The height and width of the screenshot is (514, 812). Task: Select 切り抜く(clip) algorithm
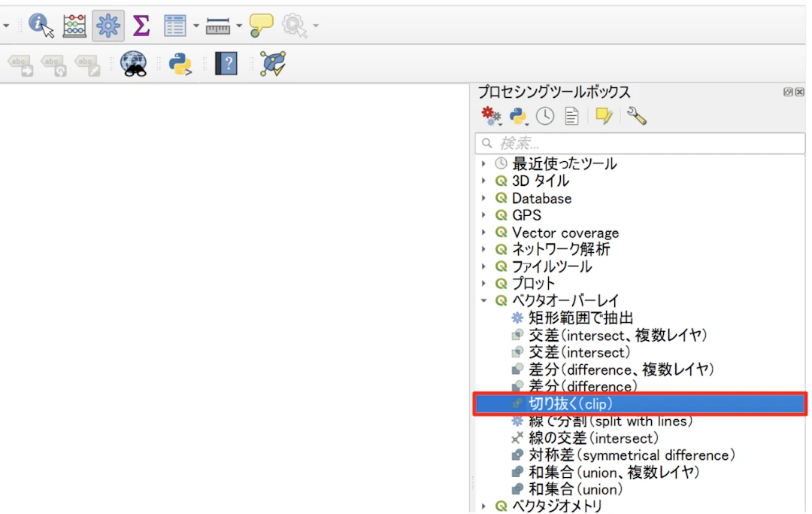571,404
